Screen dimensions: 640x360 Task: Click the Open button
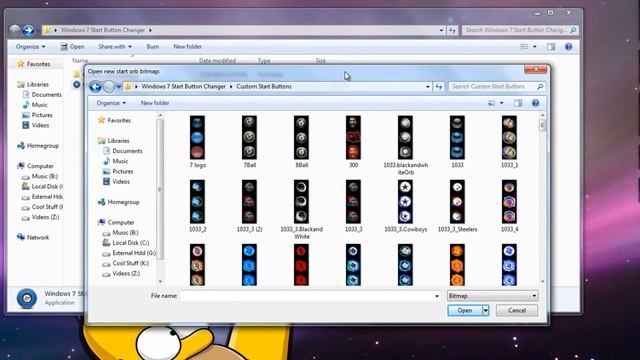[x=465, y=311]
